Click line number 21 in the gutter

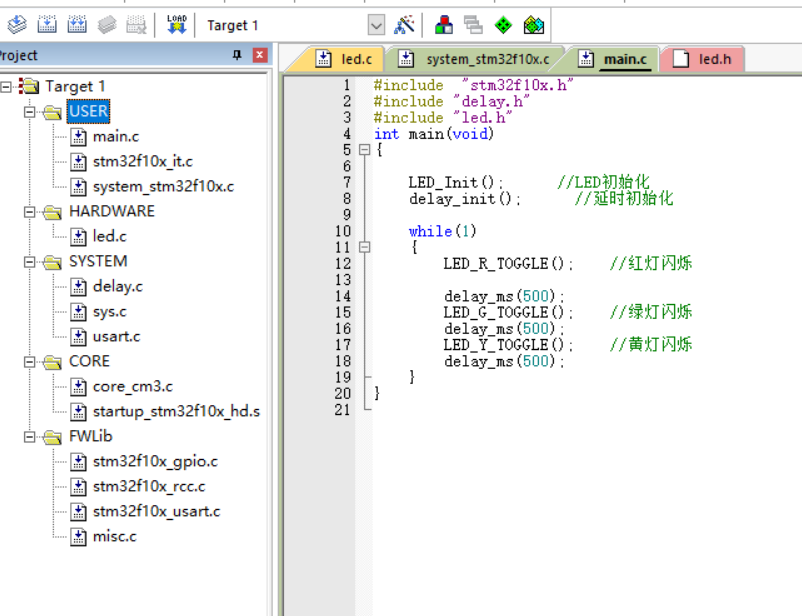[343, 410]
